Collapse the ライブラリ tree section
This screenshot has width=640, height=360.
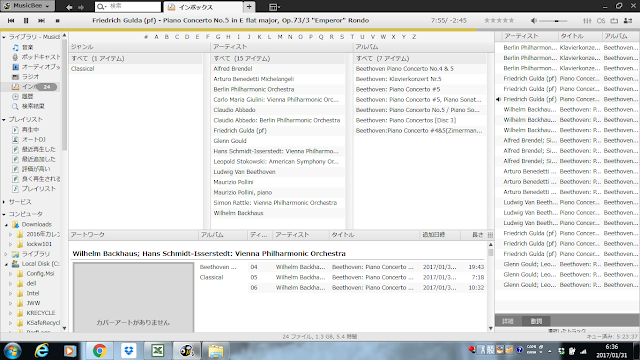tap(4, 37)
